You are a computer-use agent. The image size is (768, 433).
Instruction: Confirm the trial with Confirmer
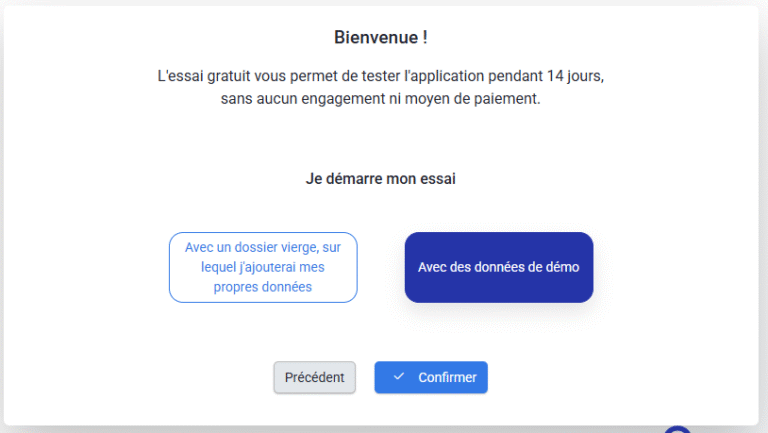point(431,377)
